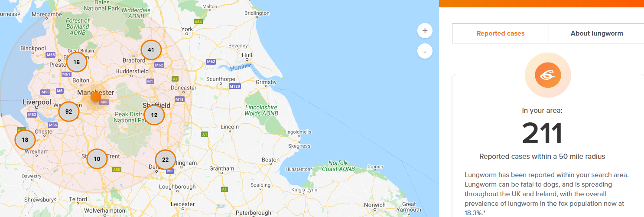
Task: Click the Peterborough label on the map
Action: click(x=254, y=213)
